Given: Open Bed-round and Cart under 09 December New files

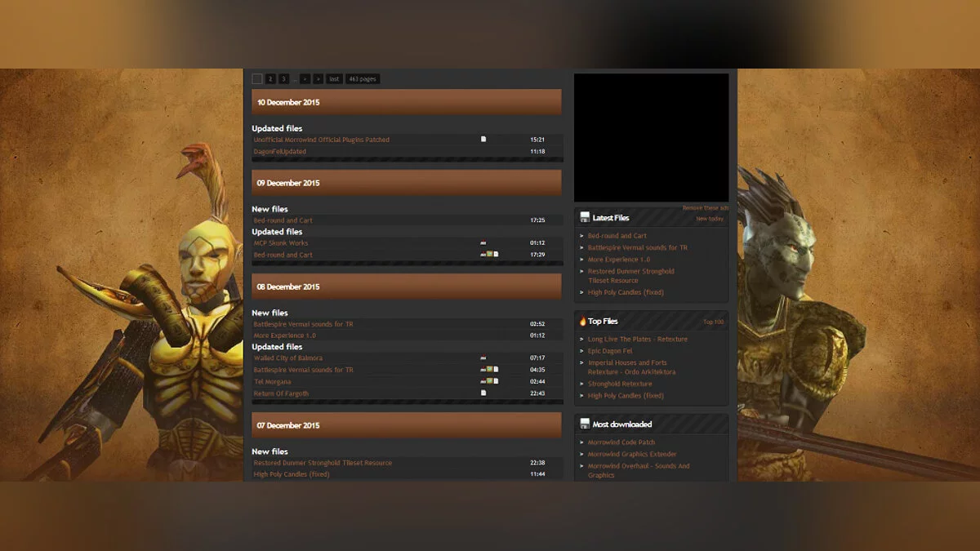Looking at the screenshot, I should (x=283, y=220).
